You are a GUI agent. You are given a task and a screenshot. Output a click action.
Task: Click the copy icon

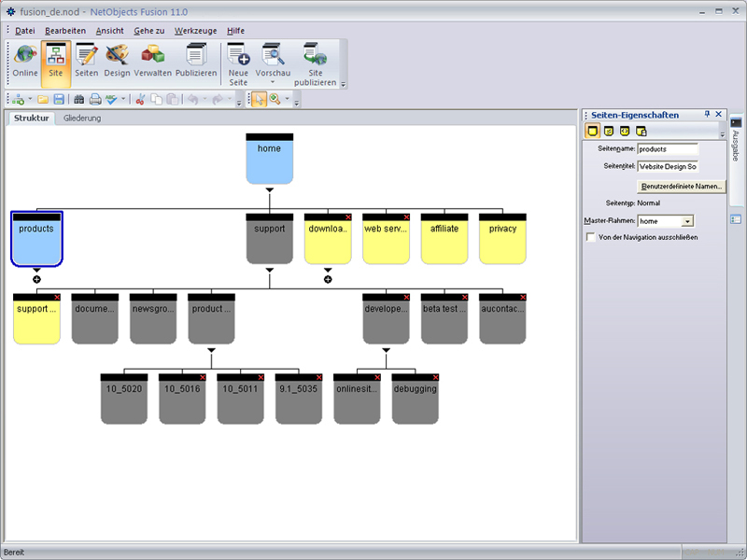(x=156, y=100)
